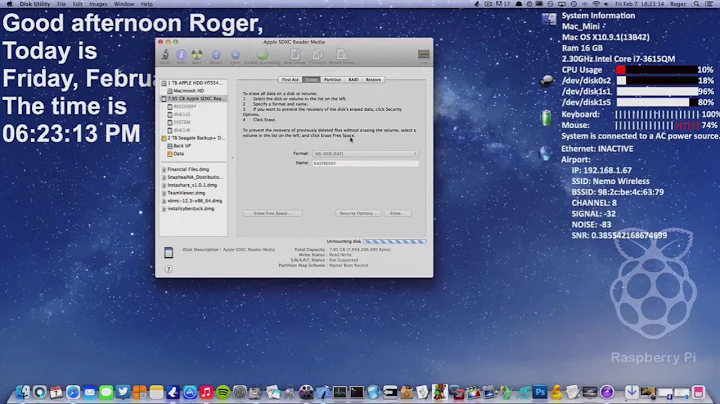720x404 pixels.
Task: Open the Edit menu
Action: [78, 4]
